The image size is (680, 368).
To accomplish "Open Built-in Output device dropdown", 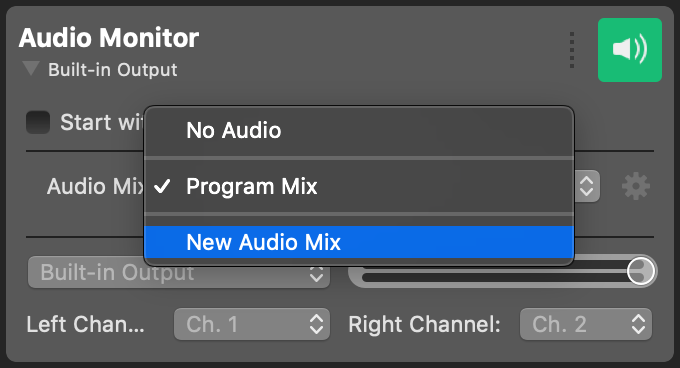I will [x=179, y=273].
